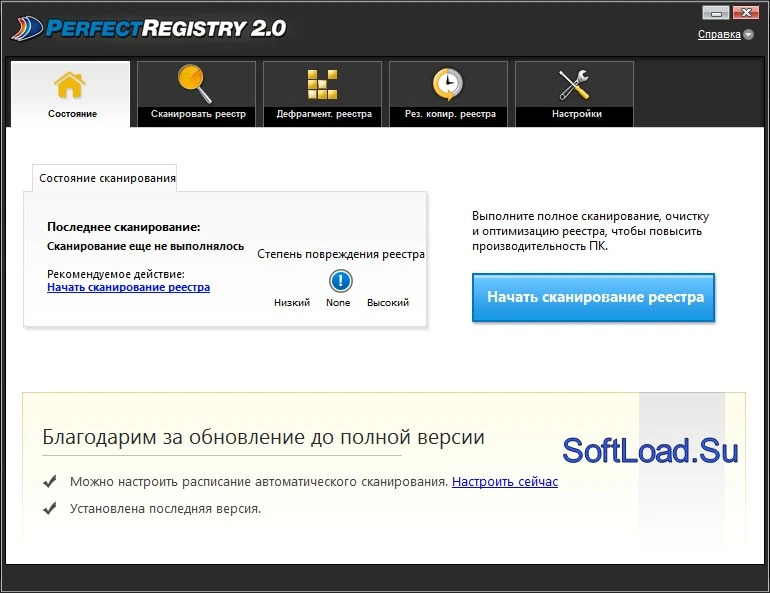Open the Справка help link
Viewport: 770px width, 593px height.
719,34
